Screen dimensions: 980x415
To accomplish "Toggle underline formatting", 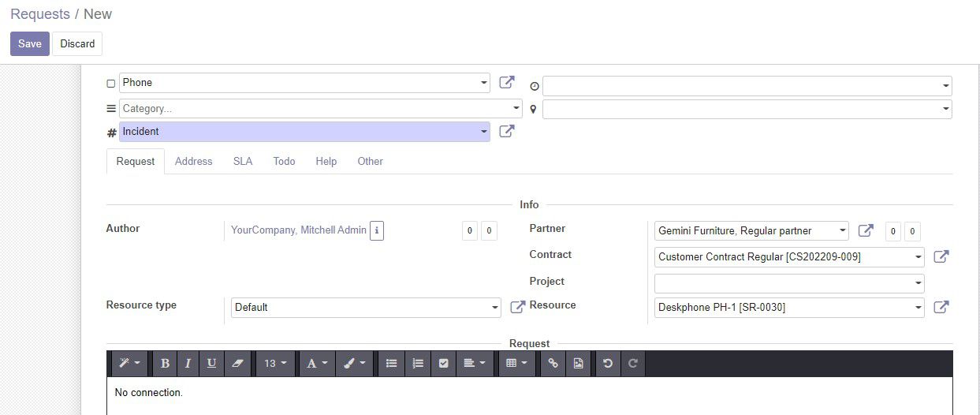I will (211, 363).
